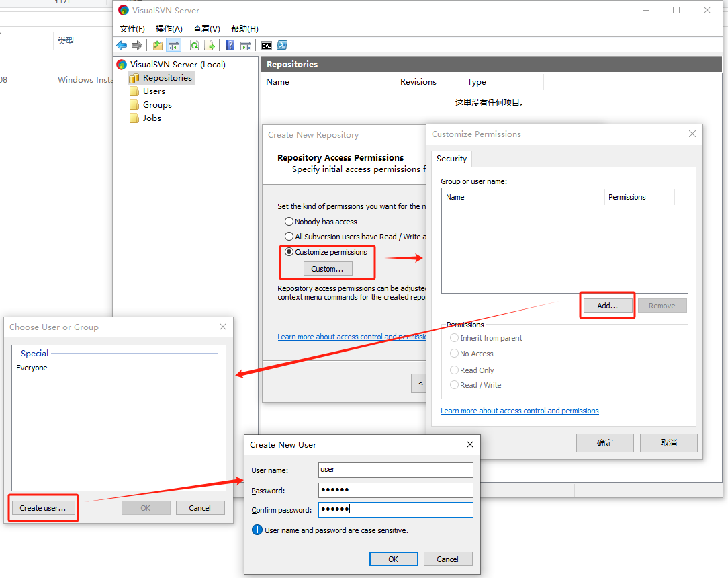The width and height of the screenshot is (728, 578).
Task: Open access control link in Customize Permissions
Action: 520,411
